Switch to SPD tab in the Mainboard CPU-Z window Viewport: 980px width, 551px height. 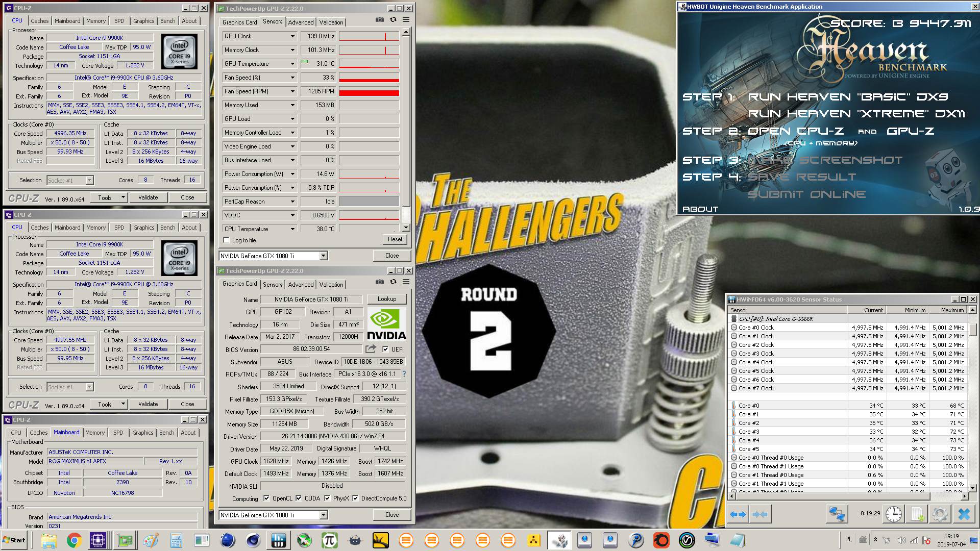(x=118, y=433)
